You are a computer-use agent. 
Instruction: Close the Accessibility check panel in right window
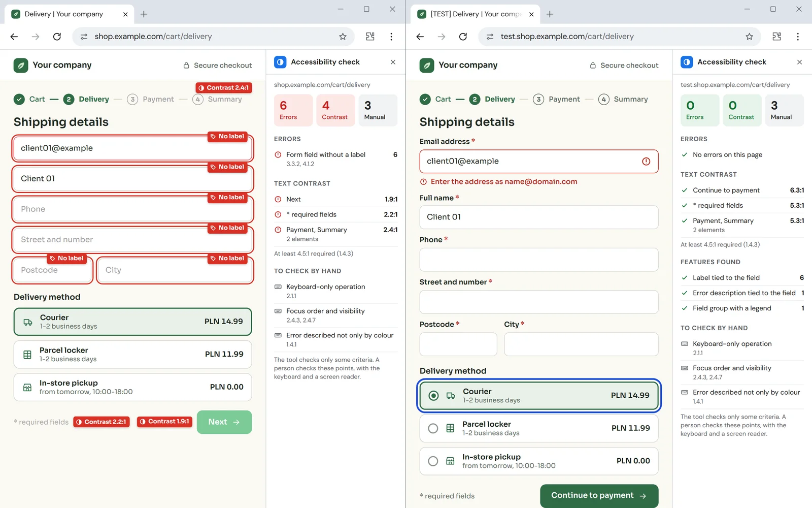coord(799,62)
